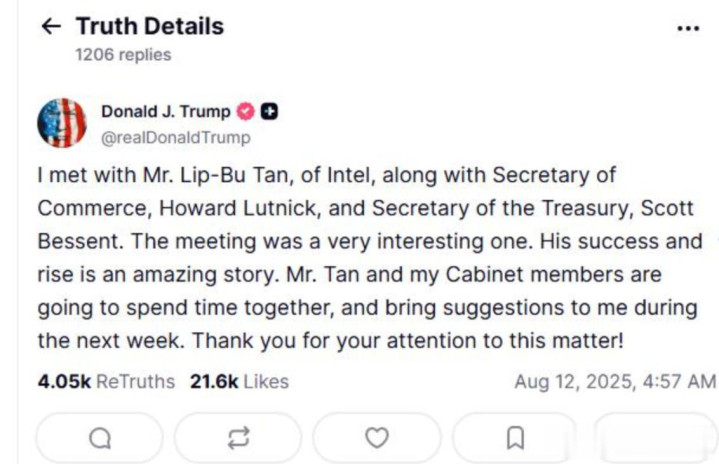Open Donald J. Trump's profile avatar
The image size is (719, 464).
(62, 124)
